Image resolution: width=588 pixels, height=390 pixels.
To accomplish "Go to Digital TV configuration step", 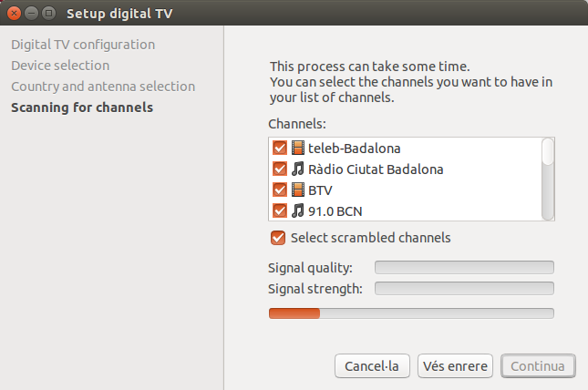I will (83, 45).
